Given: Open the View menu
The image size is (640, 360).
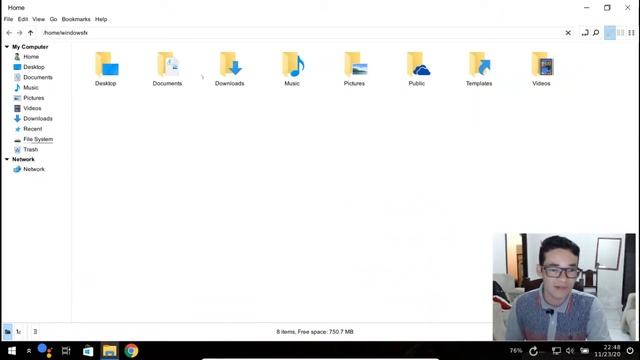Looking at the screenshot, I should coord(38,19).
